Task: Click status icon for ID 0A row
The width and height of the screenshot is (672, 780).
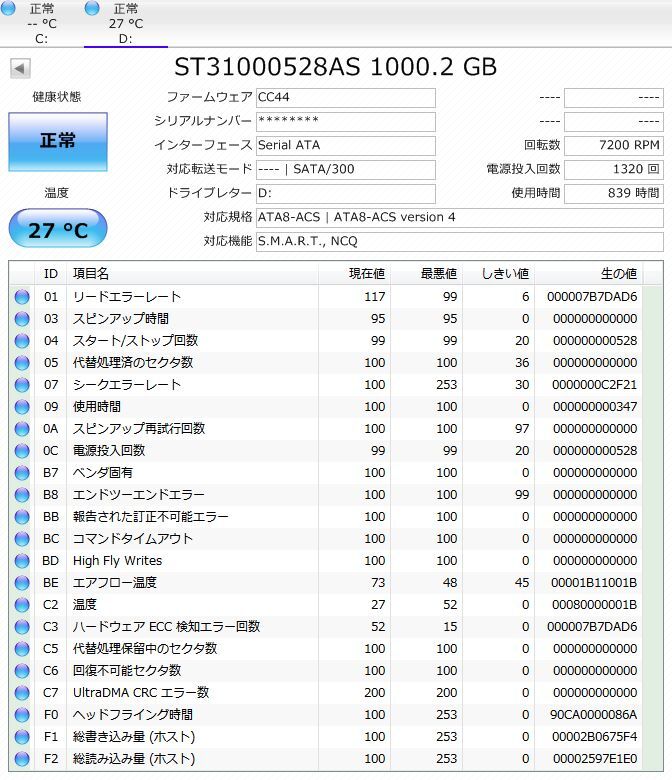Action: (22, 429)
